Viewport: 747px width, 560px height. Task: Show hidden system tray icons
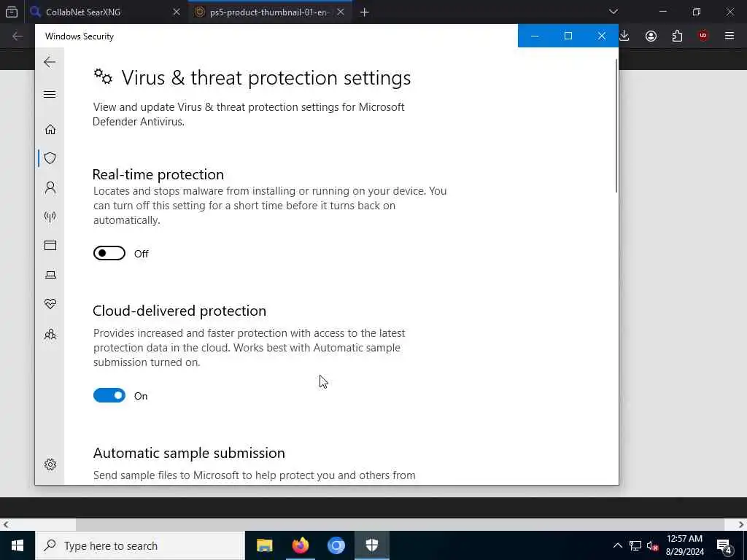[x=617, y=545]
